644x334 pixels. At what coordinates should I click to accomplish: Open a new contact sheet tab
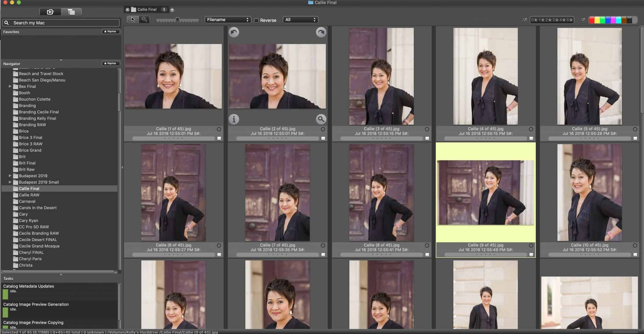[172, 9]
